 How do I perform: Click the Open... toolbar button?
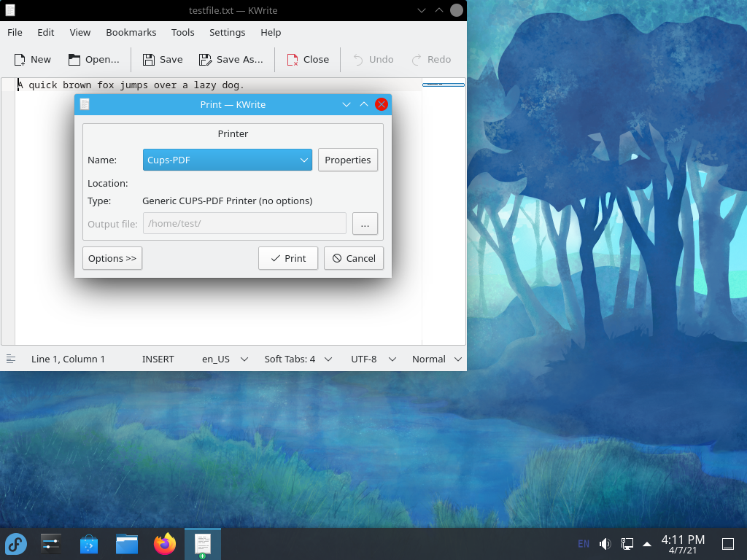click(94, 60)
